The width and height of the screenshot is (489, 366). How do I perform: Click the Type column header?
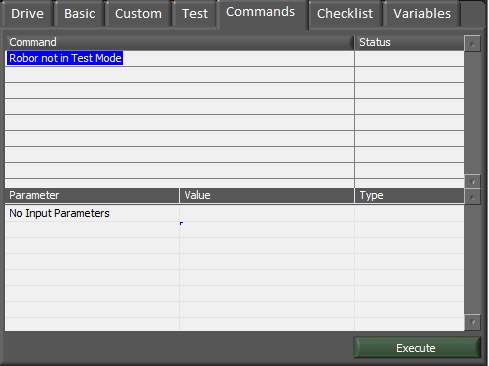coord(409,195)
